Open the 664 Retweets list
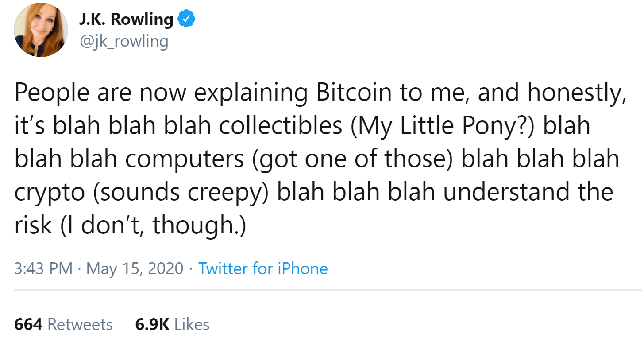The width and height of the screenshot is (644, 342). click(x=63, y=324)
